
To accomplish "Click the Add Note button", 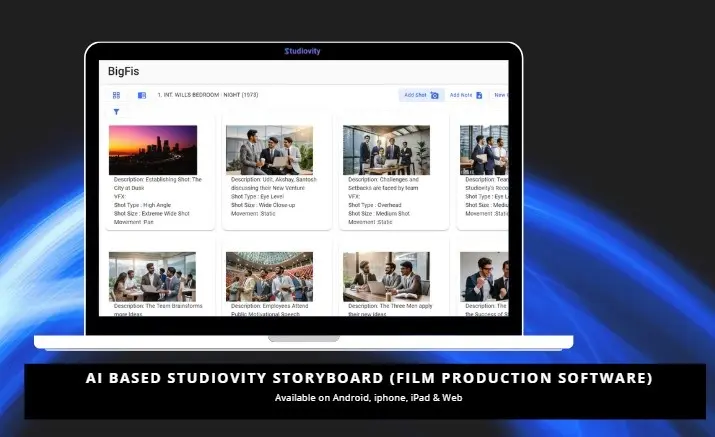I will click(466, 95).
